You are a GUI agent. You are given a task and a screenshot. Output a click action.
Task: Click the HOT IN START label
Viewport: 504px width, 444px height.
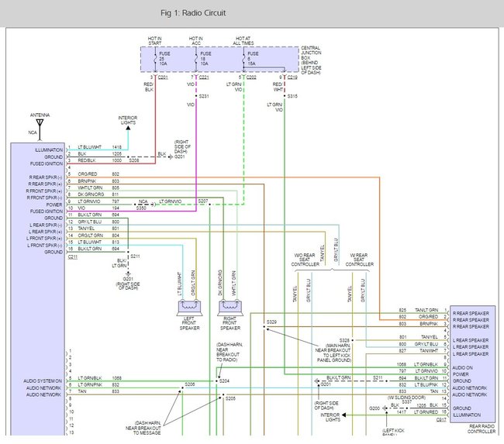pyautogui.click(x=154, y=41)
